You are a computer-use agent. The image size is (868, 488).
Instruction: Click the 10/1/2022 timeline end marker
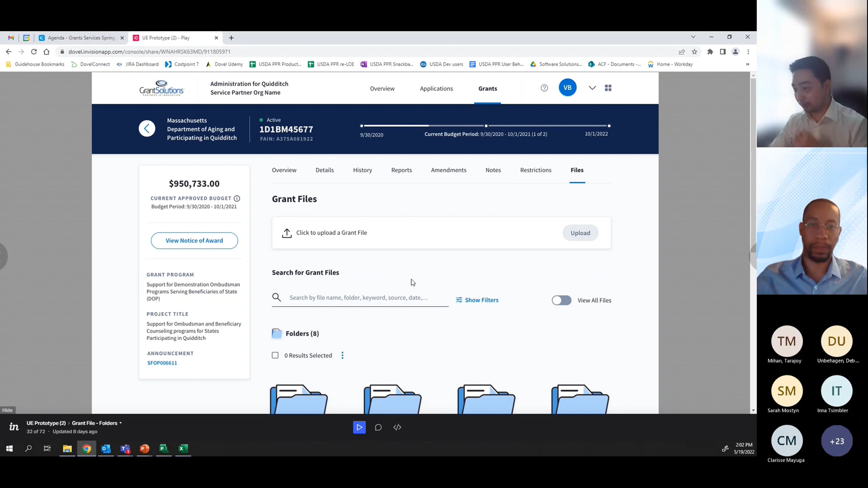pyautogui.click(x=609, y=126)
